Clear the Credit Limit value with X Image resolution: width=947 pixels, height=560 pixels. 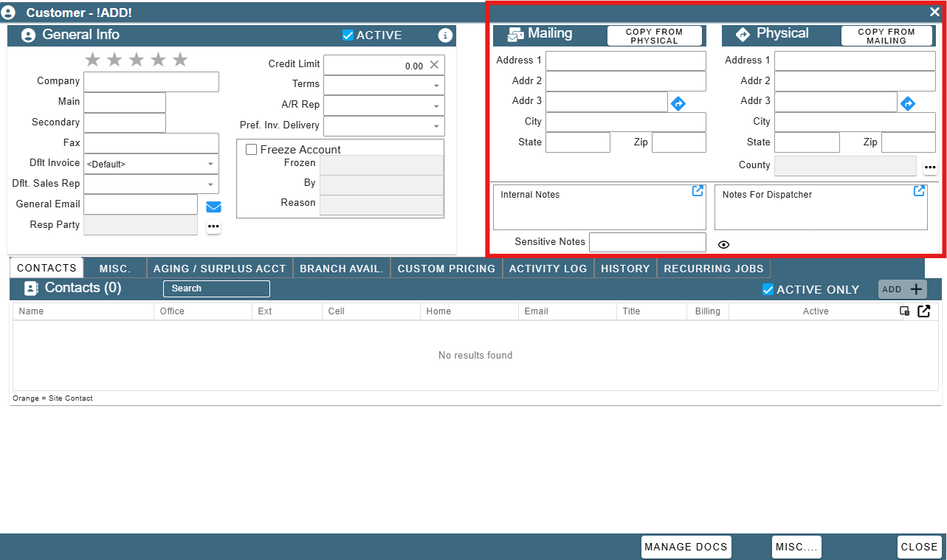coord(434,65)
